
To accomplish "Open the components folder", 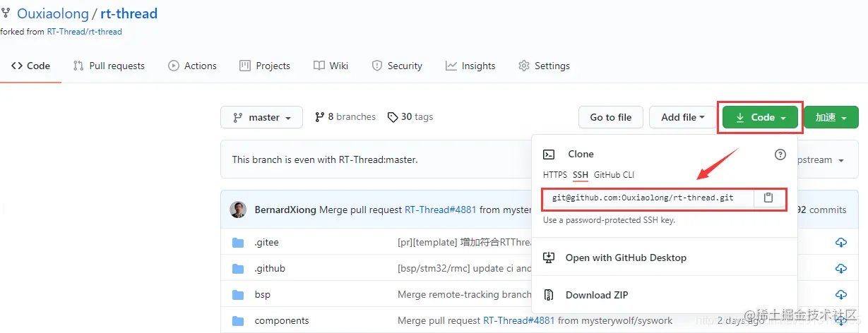I will (282, 320).
